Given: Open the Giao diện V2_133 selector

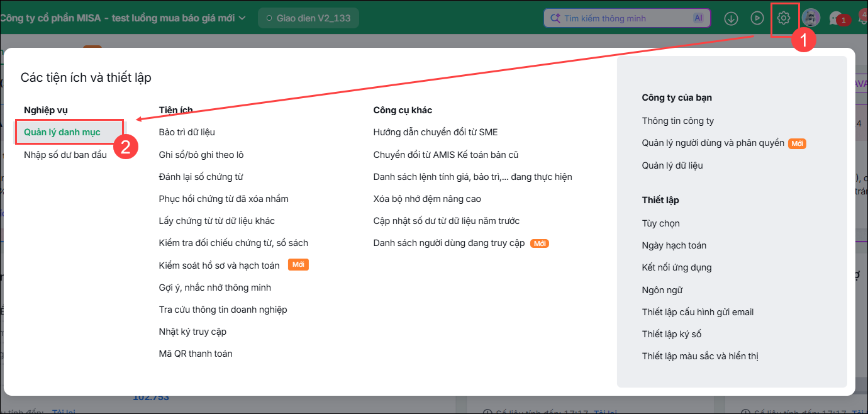Looking at the screenshot, I should click(308, 18).
